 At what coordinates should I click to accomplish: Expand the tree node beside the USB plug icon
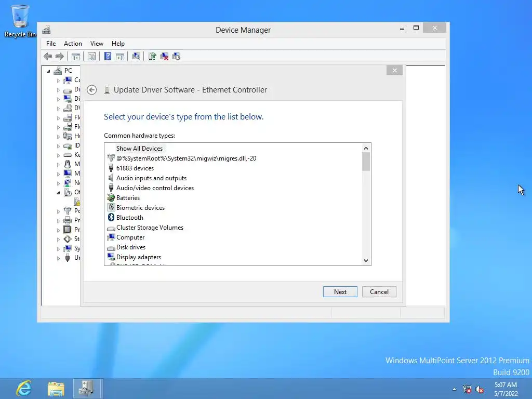pyautogui.click(x=58, y=258)
